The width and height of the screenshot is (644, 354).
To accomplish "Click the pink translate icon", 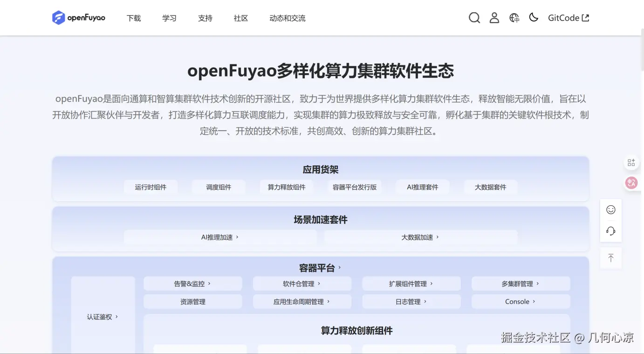I will (631, 183).
